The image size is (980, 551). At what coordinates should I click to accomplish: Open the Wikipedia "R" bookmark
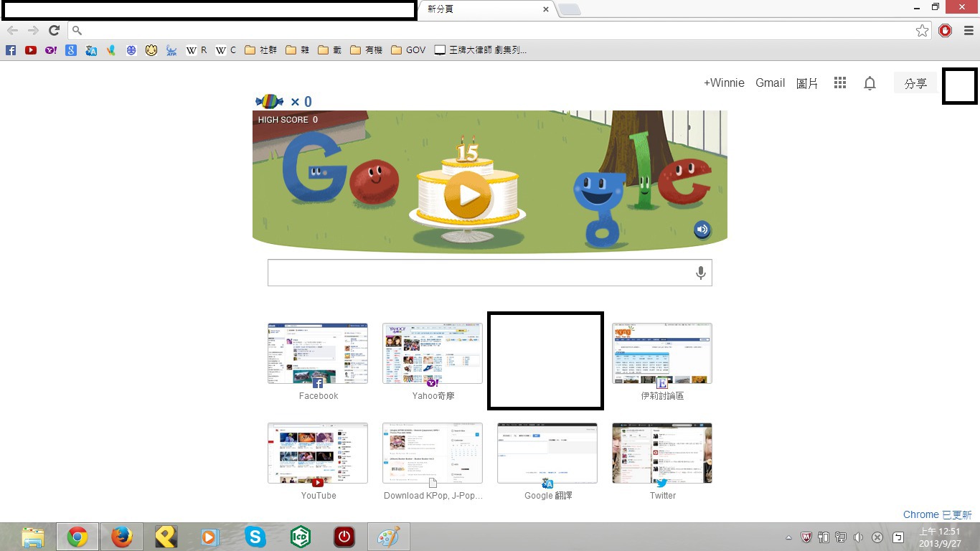197,50
